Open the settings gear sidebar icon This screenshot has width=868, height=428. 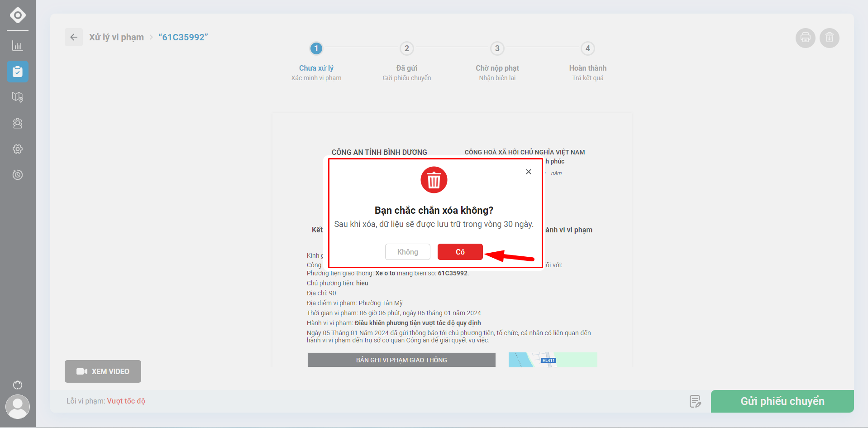[x=18, y=149]
